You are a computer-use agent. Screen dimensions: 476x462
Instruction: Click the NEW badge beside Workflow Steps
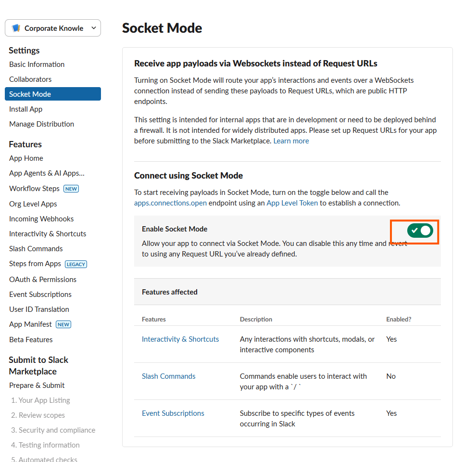click(71, 189)
